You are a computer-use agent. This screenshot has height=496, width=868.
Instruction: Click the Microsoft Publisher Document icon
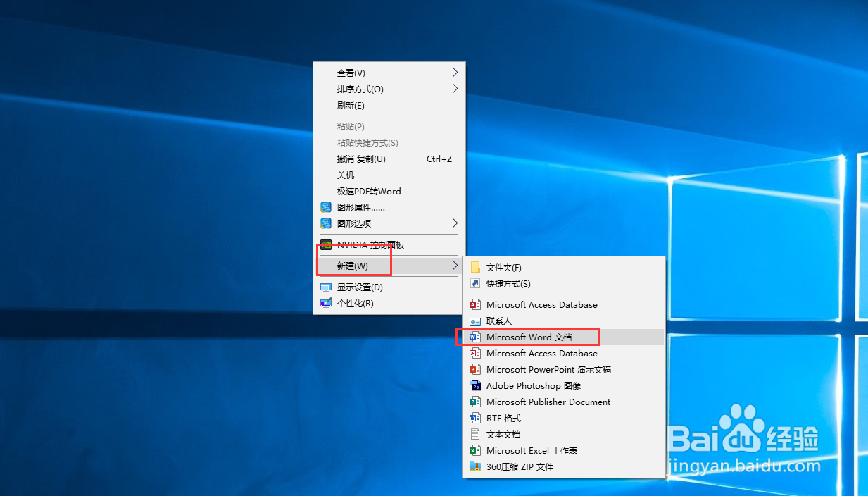coord(475,402)
